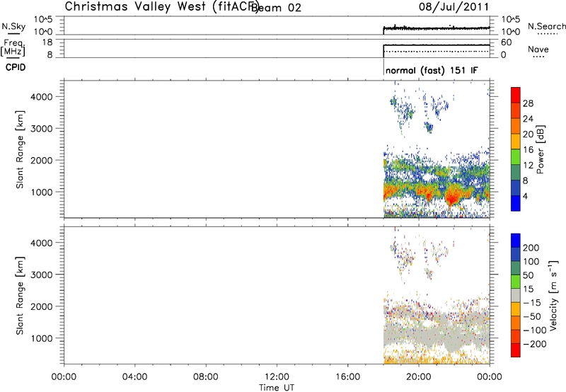The width and height of the screenshot is (566, 392).
Task: Select the 'Freq. [MHz]' axis label
Action: pos(13,47)
